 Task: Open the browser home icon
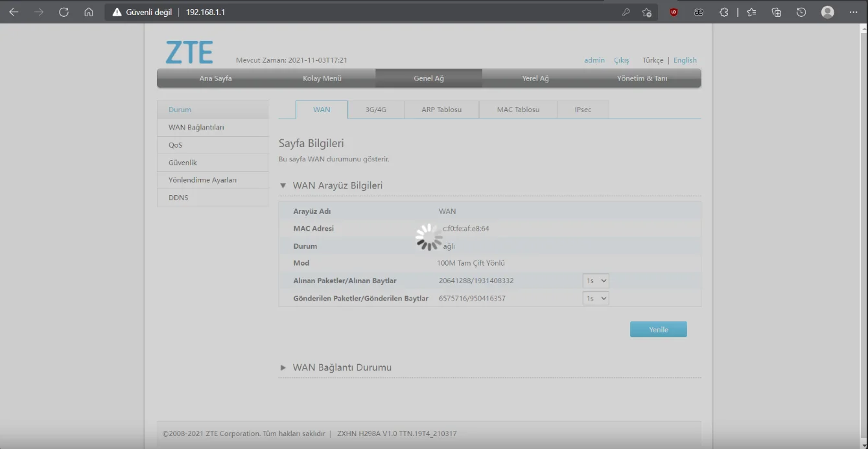(89, 12)
